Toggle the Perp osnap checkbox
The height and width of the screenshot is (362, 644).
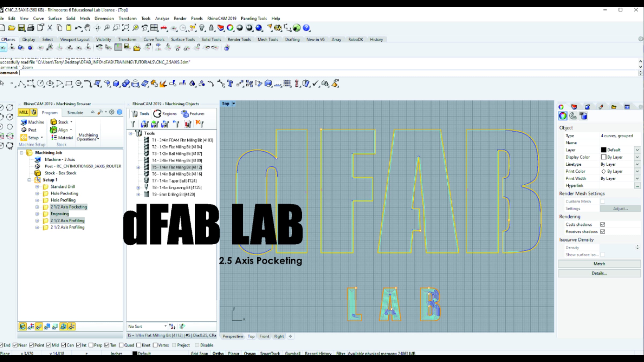pos(91,345)
